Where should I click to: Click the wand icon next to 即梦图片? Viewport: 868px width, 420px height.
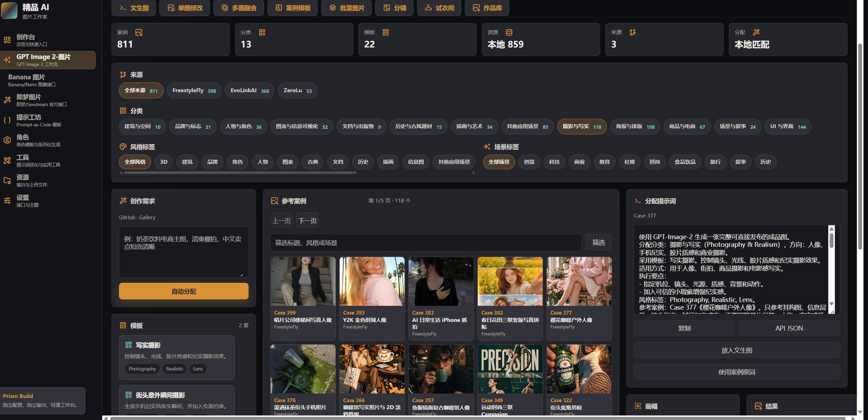point(7,100)
